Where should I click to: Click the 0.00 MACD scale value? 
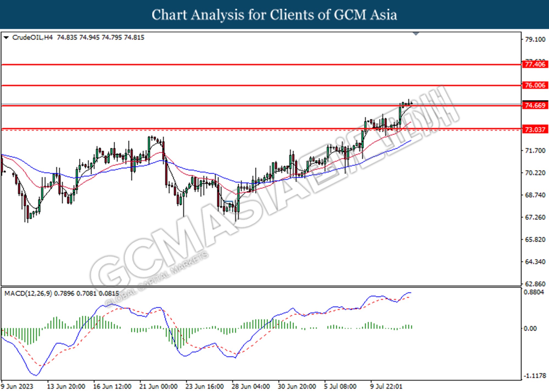click(530, 328)
